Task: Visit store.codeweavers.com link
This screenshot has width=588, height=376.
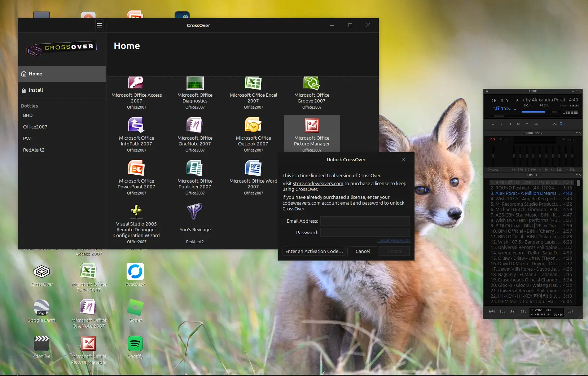Action: click(x=318, y=183)
